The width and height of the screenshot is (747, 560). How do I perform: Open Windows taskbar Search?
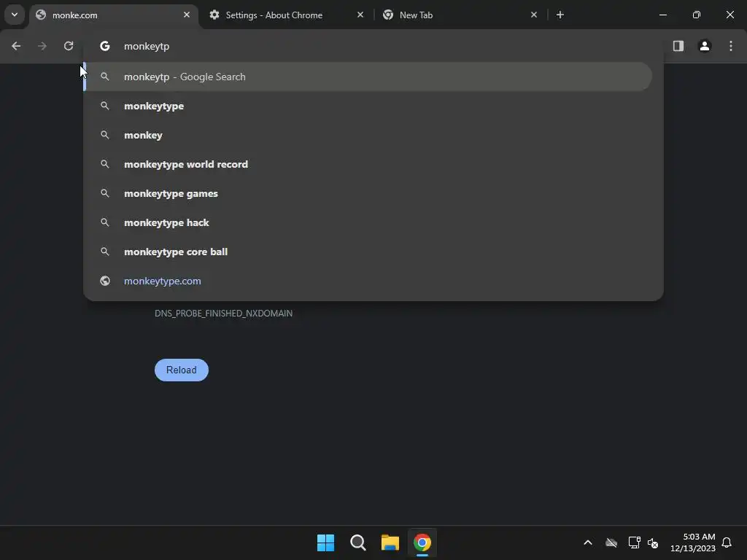pos(357,542)
